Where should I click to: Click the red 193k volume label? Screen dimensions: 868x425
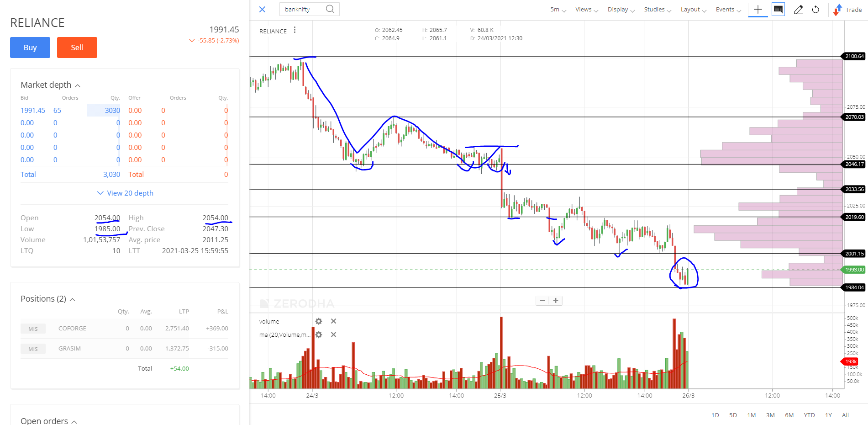[850, 361]
